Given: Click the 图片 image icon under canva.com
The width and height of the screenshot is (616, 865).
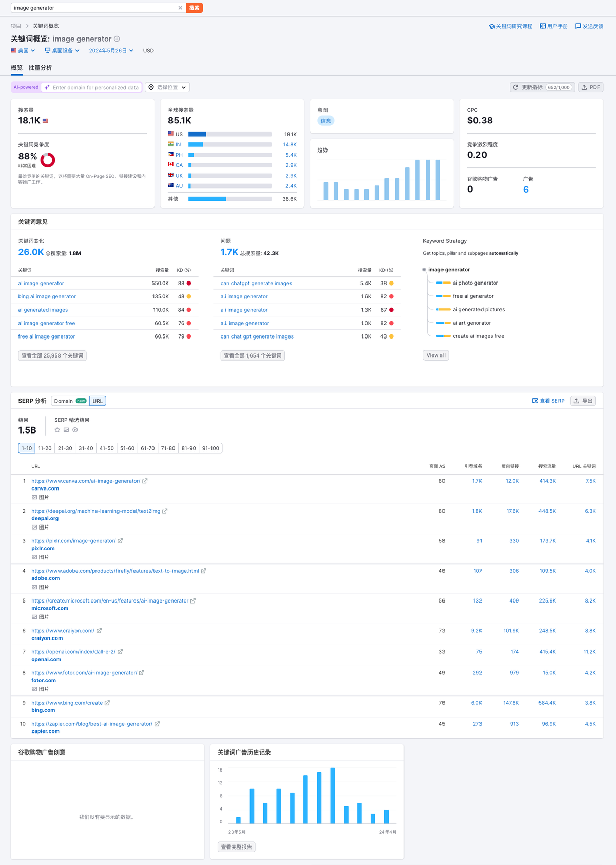Looking at the screenshot, I should point(34,497).
